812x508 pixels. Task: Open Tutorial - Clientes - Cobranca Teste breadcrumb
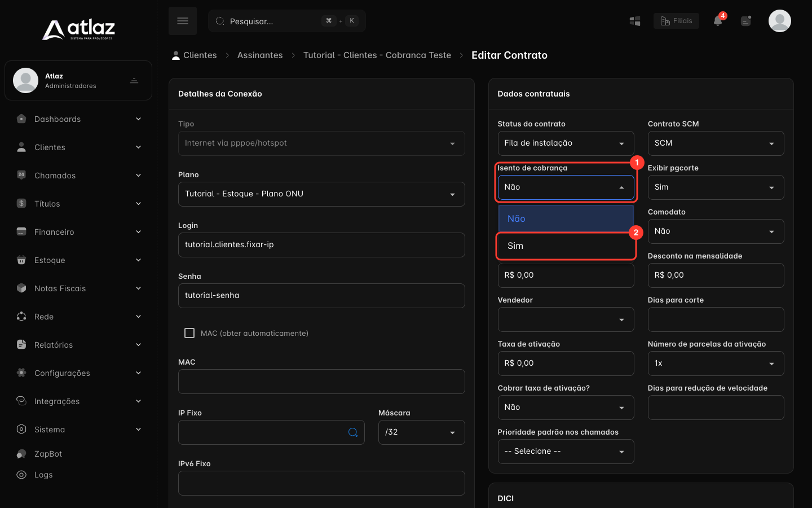click(377, 55)
